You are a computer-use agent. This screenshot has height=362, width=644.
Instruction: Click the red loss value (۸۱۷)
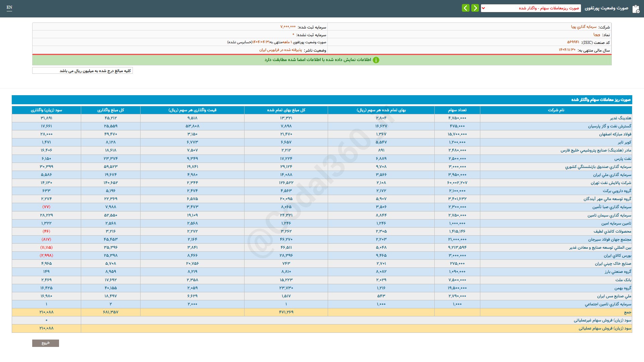(x=46, y=239)
